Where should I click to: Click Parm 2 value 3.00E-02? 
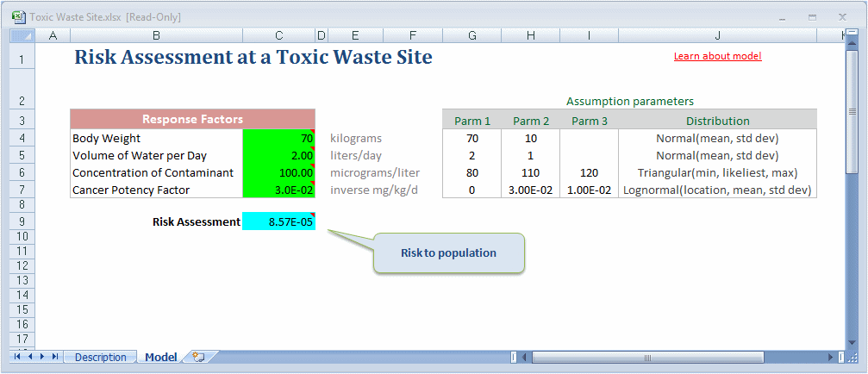click(x=531, y=190)
